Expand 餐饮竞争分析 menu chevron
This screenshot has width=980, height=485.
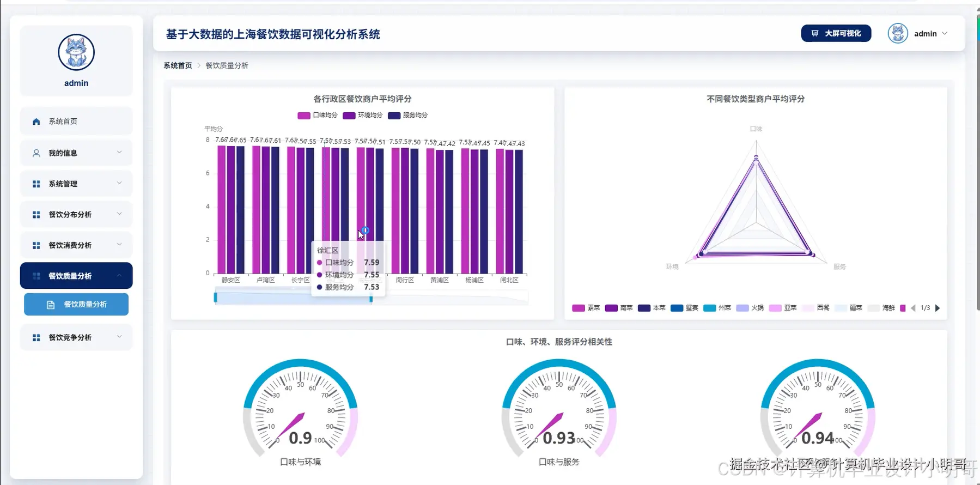119,336
